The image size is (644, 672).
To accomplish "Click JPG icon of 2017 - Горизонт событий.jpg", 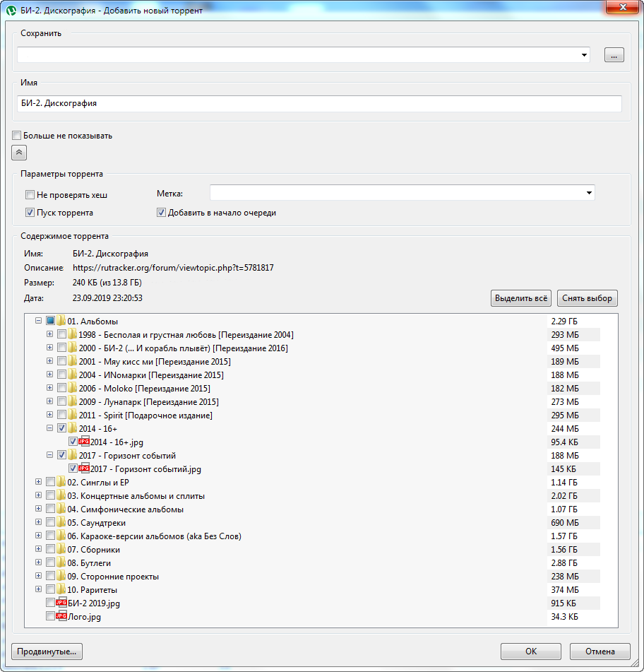I will (x=84, y=468).
